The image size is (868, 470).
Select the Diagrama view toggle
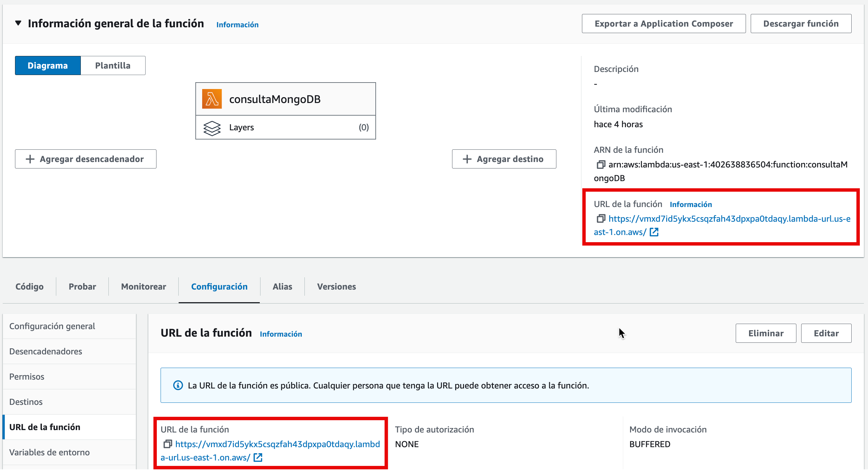(48, 65)
